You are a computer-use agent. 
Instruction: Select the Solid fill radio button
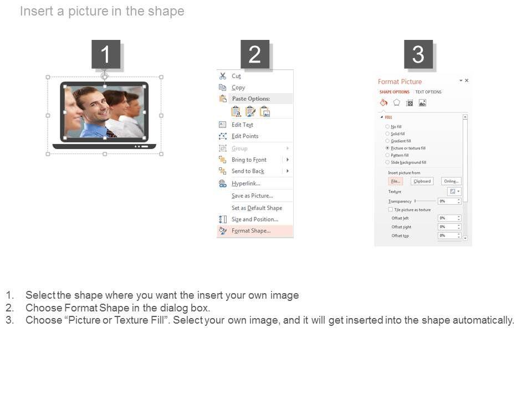387,134
